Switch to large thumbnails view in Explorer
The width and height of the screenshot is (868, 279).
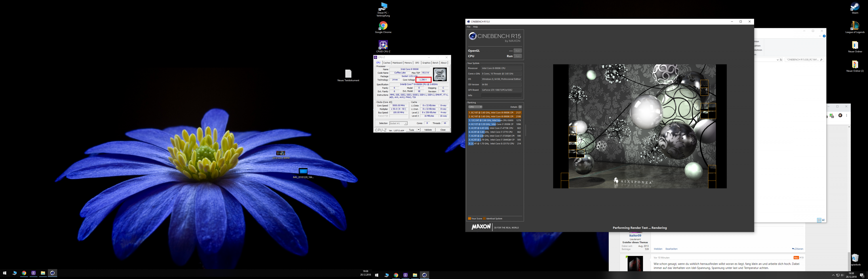[823, 220]
